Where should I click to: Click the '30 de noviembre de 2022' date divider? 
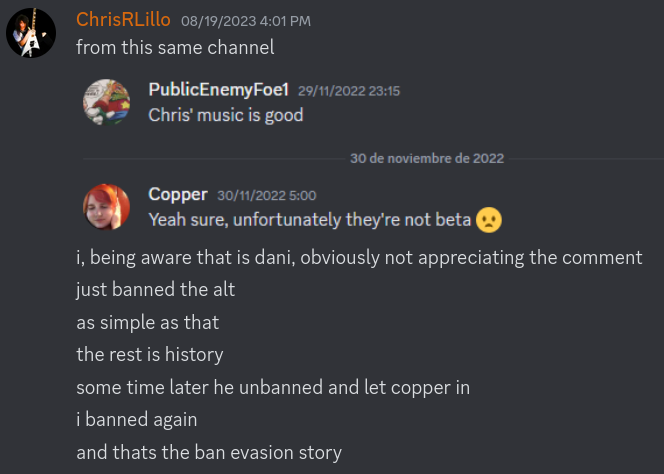click(x=427, y=158)
